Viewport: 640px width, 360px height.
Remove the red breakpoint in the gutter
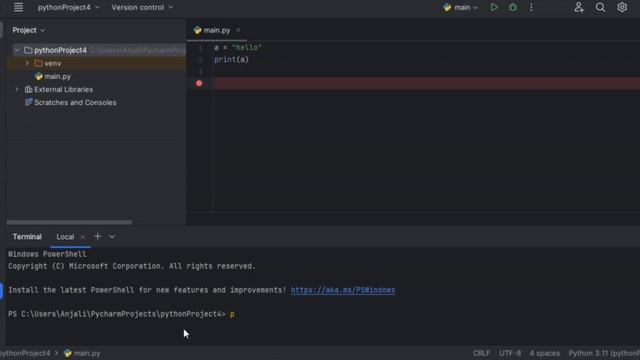(199, 83)
